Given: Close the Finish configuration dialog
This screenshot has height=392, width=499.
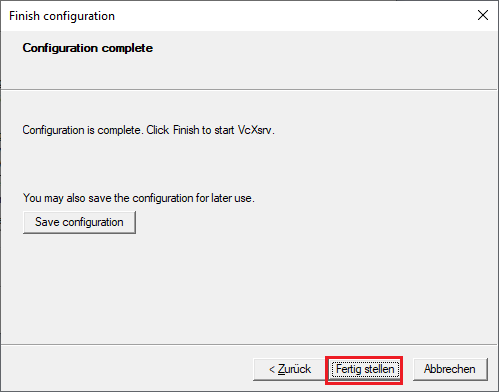Looking at the screenshot, I should coord(483,15).
